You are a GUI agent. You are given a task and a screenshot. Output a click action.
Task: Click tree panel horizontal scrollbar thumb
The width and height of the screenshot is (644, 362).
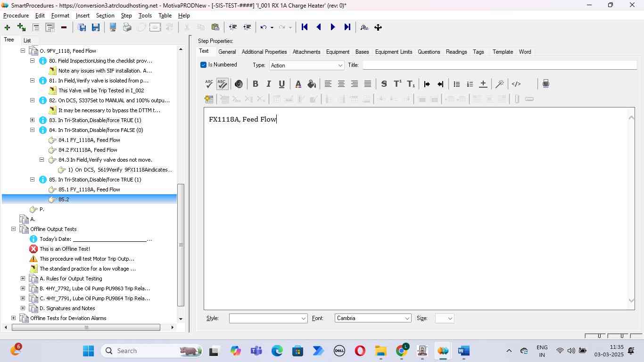click(86, 328)
